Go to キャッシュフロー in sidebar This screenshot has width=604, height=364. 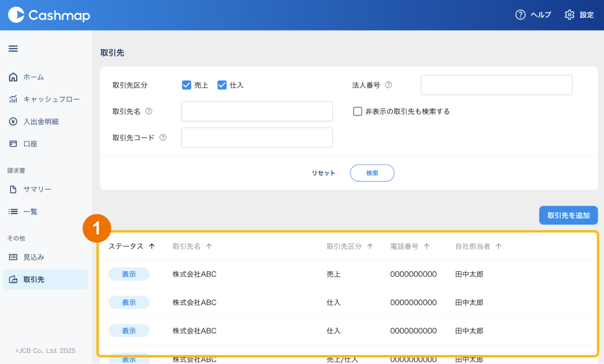point(51,99)
